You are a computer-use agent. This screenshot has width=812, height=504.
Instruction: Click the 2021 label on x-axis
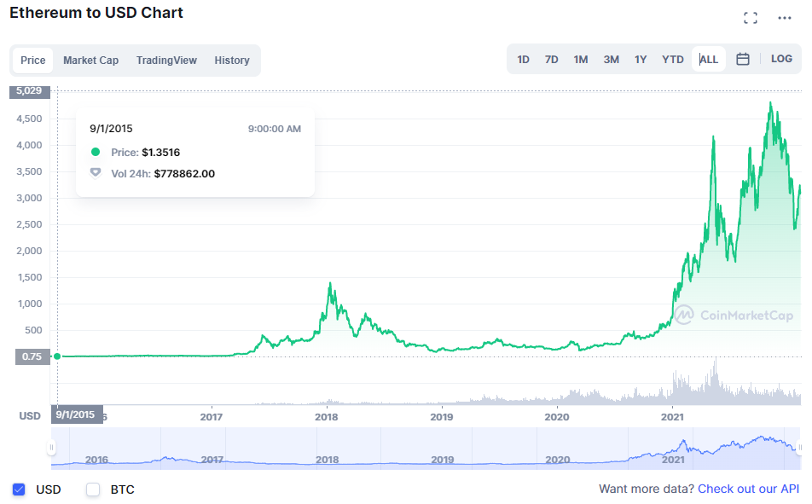672,417
